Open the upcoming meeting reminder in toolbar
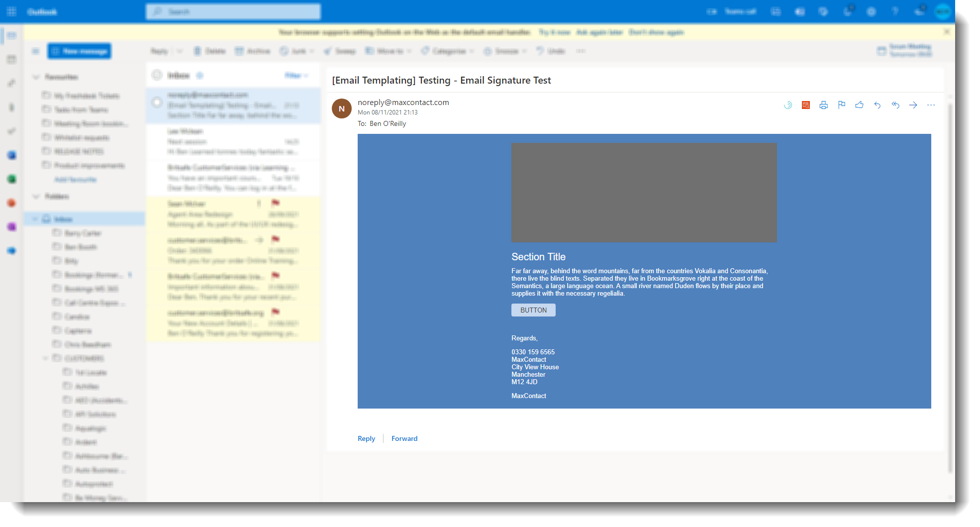Viewport: 980px width, 527px height. pos(904,50)
